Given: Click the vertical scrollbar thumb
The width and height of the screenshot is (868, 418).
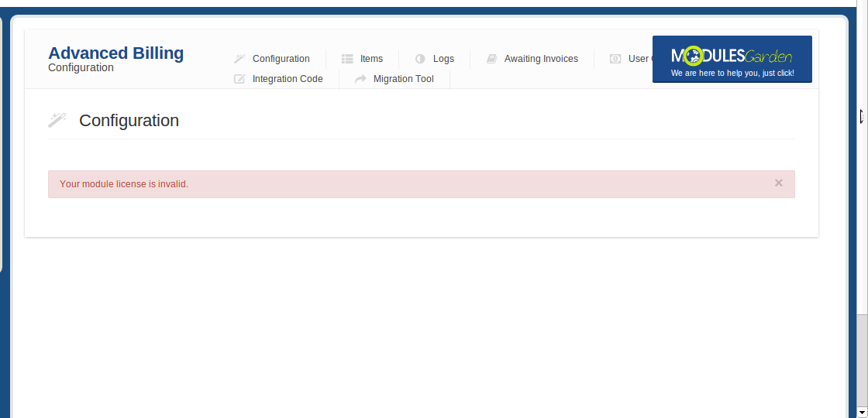Looking at the screenshot, I should (863, 360).
